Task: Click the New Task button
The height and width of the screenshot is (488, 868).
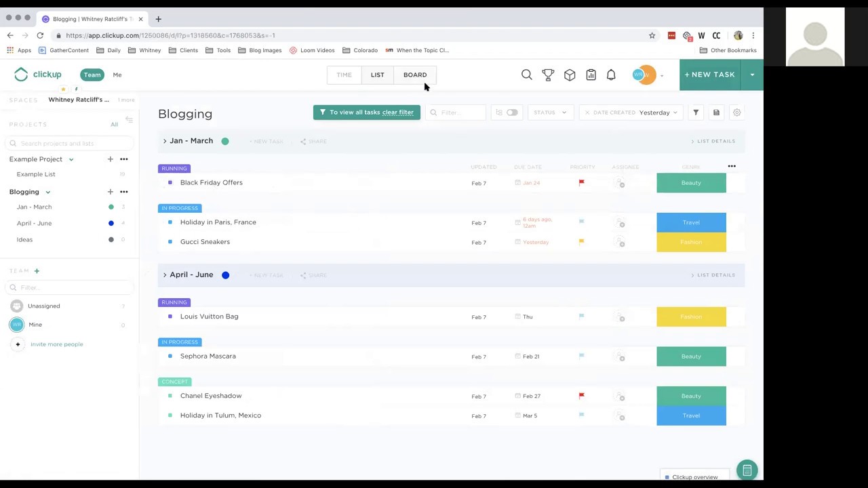Action: click(x=710, y=75)
